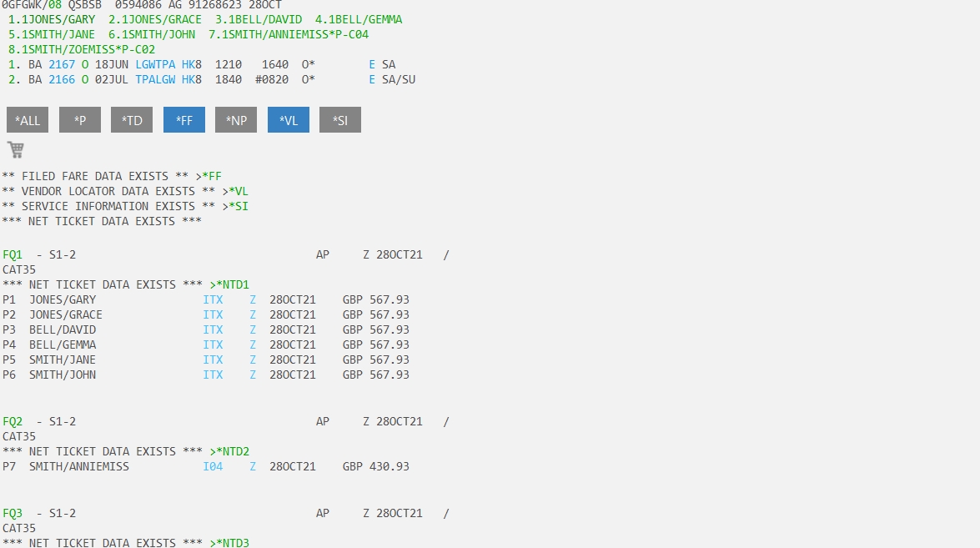Click ITX on the P1 JONES/GARY row
980x548 pixels.
(x=213, y=300)
